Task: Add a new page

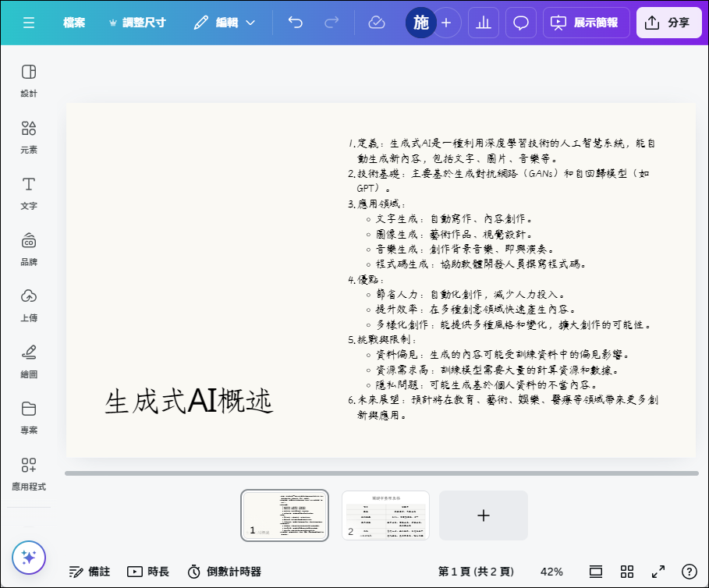Action: tap(484, 515)
